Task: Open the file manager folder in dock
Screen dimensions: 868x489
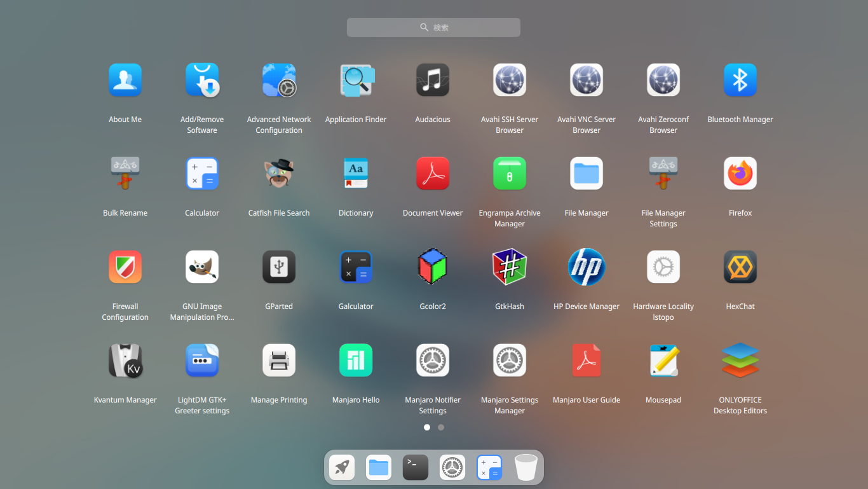Action: point(379,467)
